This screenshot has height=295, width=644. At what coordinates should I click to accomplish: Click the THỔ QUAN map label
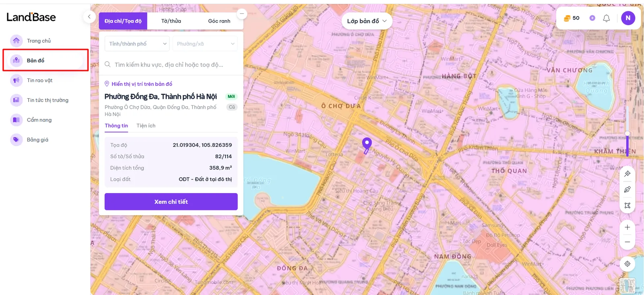click(509, 171)
